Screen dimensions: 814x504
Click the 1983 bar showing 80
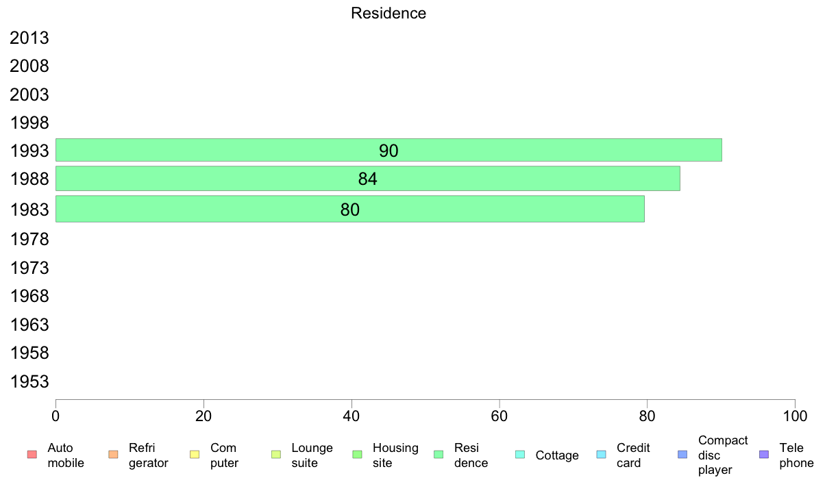click(x=350, y=209)
